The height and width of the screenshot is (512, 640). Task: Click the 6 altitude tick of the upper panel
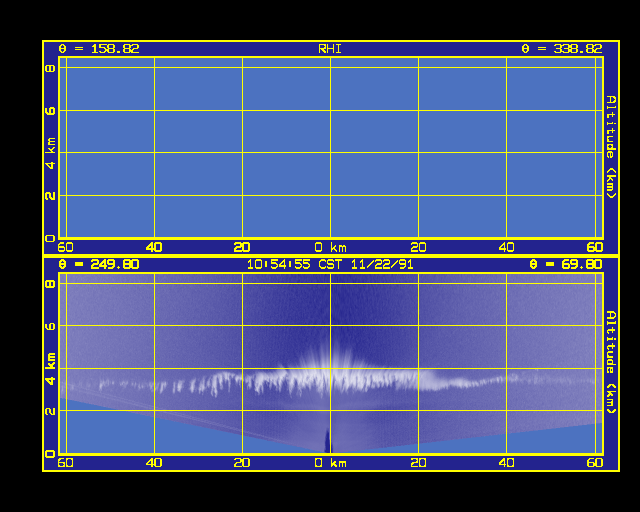(x=51, y=111)
